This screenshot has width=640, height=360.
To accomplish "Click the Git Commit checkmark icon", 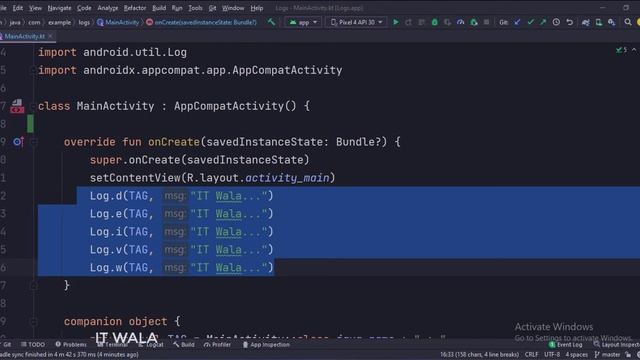I will [530, 22].
